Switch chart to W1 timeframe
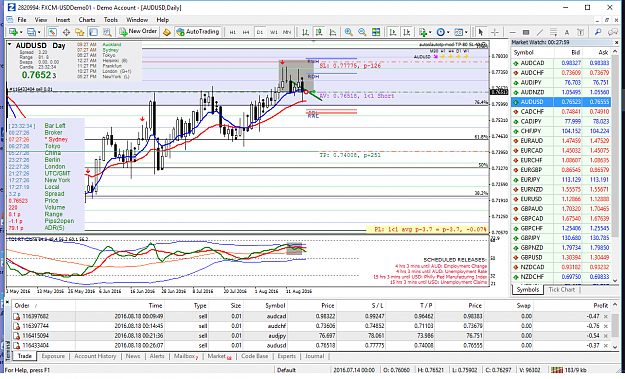The width and height of the screenshot is (625, 379). 273,32
